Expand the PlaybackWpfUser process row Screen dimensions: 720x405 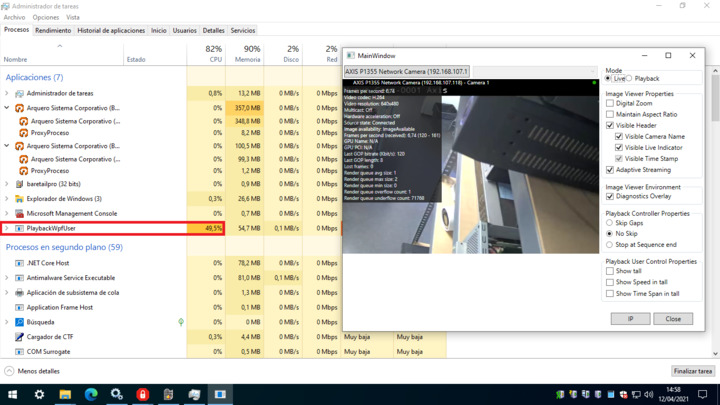(x=7, y=228)
